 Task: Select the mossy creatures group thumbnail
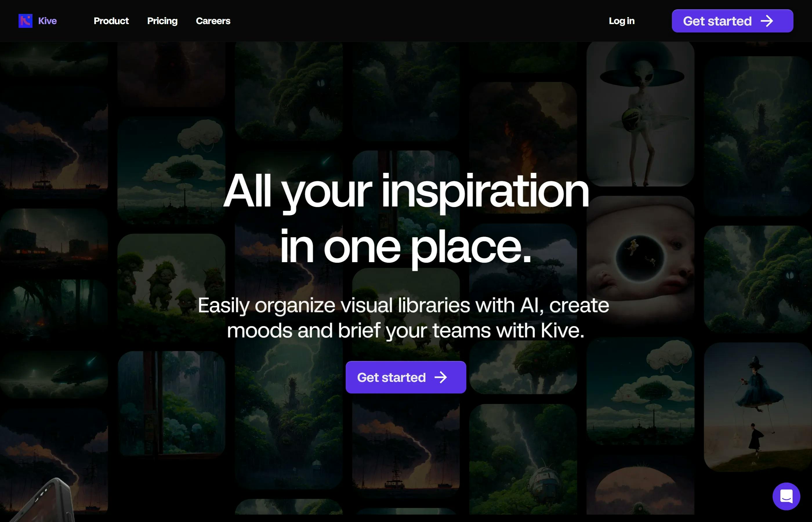point(171,288)
